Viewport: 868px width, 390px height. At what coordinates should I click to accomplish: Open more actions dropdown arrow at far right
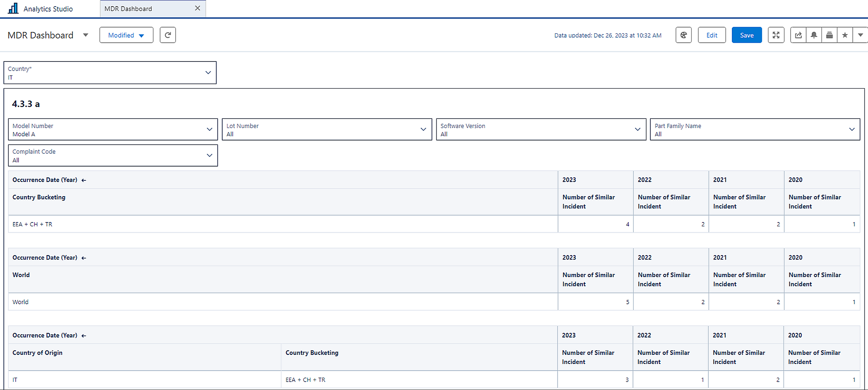[860, 35]
